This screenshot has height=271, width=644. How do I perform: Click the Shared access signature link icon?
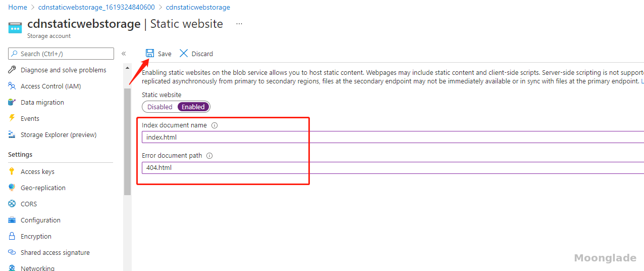12,252
